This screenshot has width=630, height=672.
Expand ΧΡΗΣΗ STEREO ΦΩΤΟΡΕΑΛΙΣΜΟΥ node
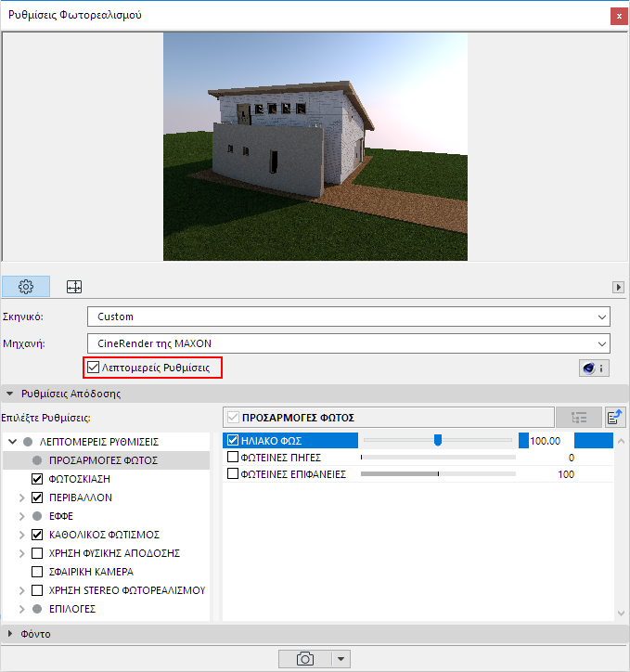point(21,590)
